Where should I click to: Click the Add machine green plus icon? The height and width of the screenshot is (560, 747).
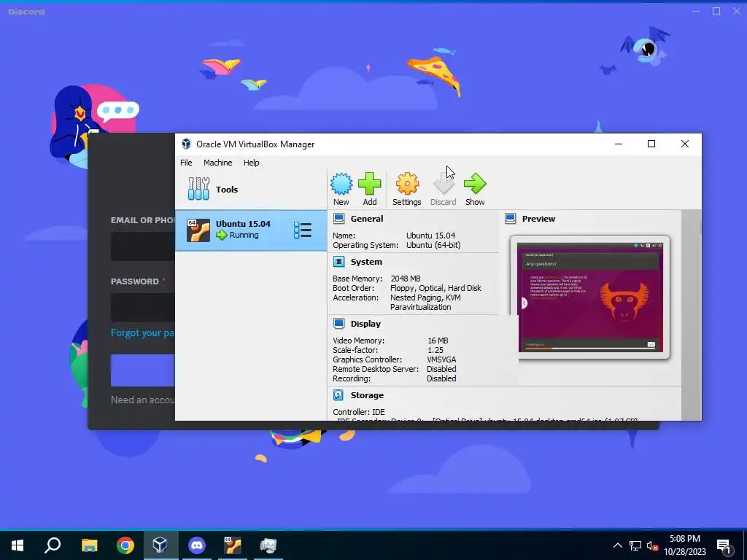370,184
